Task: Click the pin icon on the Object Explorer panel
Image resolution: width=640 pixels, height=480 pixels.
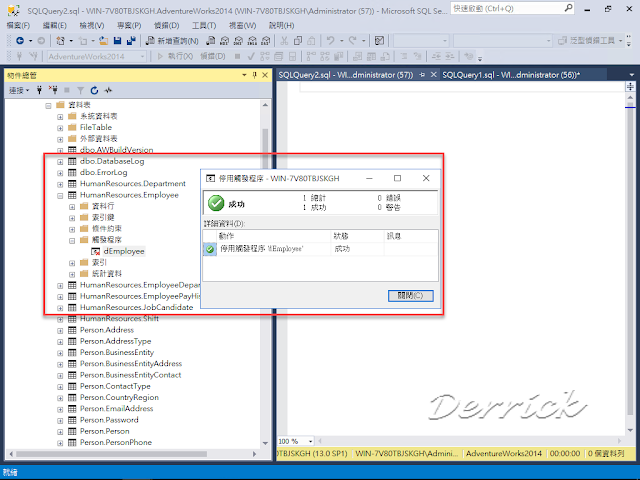Action: [x=254, y=75]
